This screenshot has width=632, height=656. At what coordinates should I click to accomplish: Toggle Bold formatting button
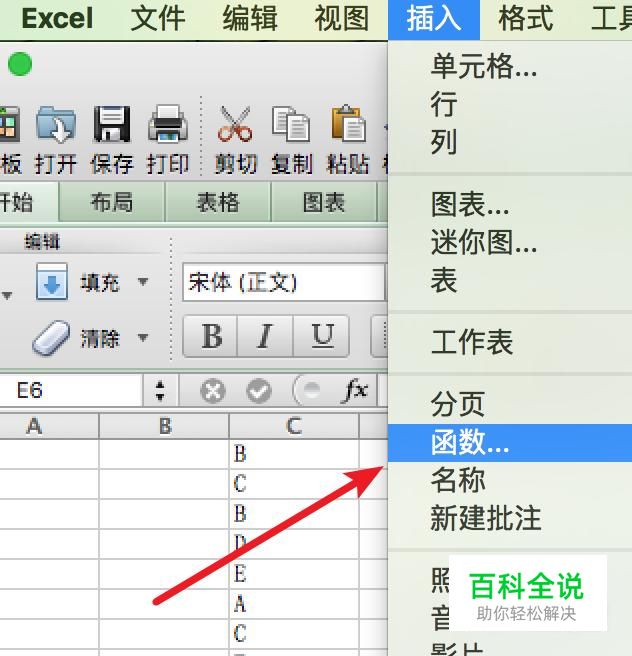[211, 336]
